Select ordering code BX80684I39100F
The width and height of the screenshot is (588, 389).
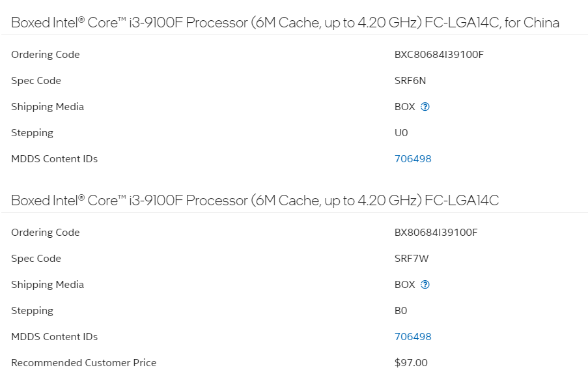(436, 232)
